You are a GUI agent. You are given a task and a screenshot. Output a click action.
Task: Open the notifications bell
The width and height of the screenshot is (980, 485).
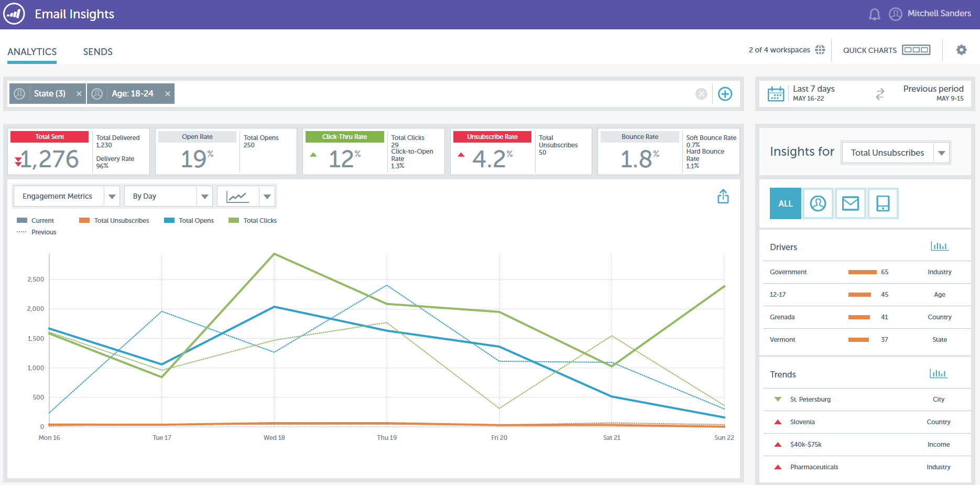point(875,14)
